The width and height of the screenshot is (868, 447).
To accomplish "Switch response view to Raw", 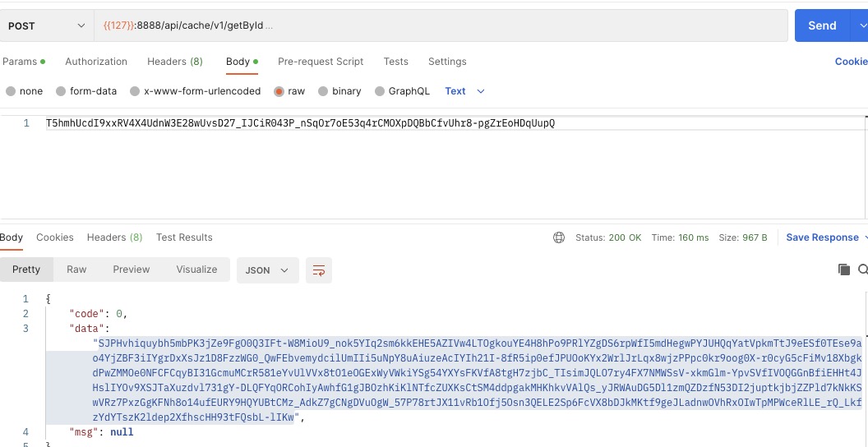I will tap(76, 270).
